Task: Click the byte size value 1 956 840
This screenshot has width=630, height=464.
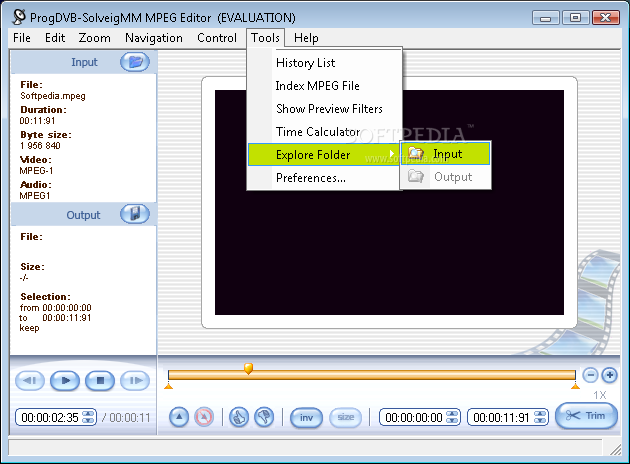Action: [40, 146]
